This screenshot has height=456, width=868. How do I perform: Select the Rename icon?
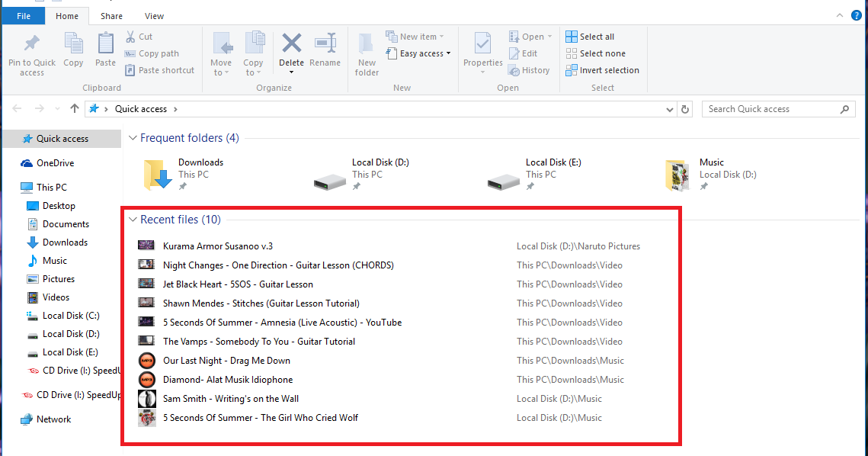pyautogui.click(x=325, y=47)
